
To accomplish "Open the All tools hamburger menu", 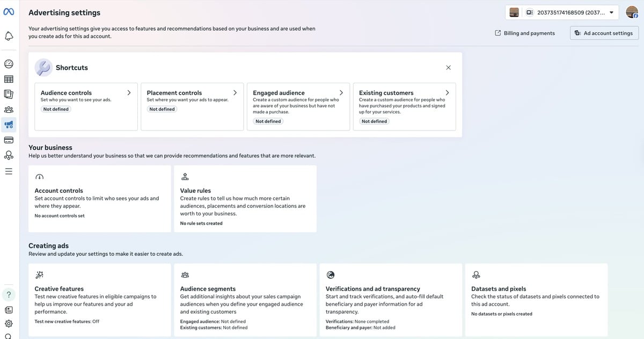I will (9, 171).
